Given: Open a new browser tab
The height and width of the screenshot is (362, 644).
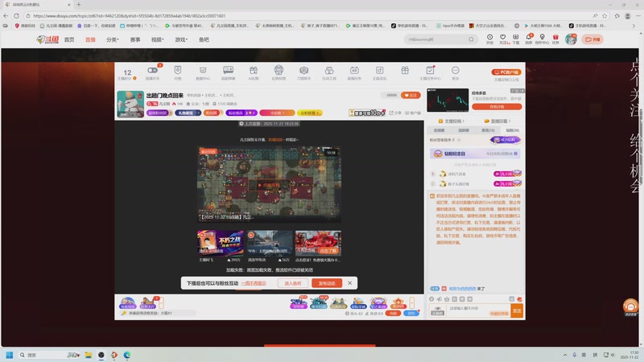Looking at the screenshot, I should [78, 5].
